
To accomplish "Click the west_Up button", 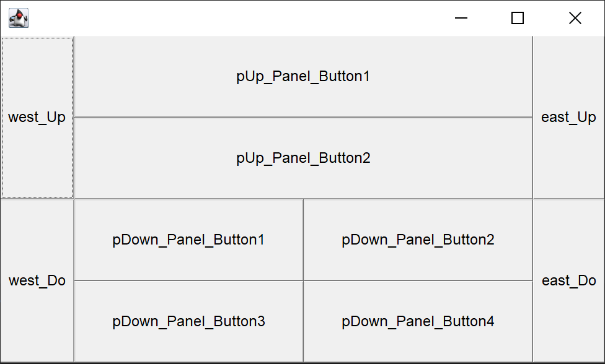I will (37, 118).
